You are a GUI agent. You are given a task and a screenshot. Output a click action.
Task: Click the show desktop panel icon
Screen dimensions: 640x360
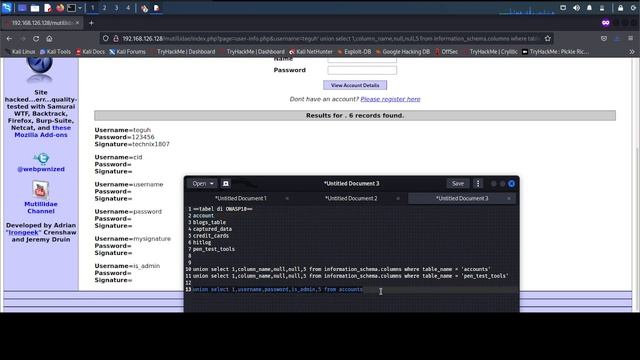coord(22,8)
